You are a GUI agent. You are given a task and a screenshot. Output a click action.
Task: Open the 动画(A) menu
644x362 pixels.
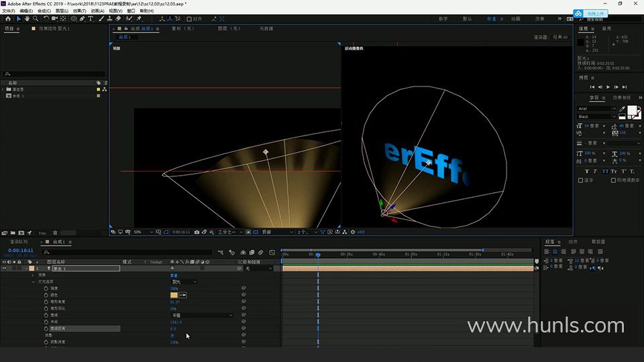point(97,11)
